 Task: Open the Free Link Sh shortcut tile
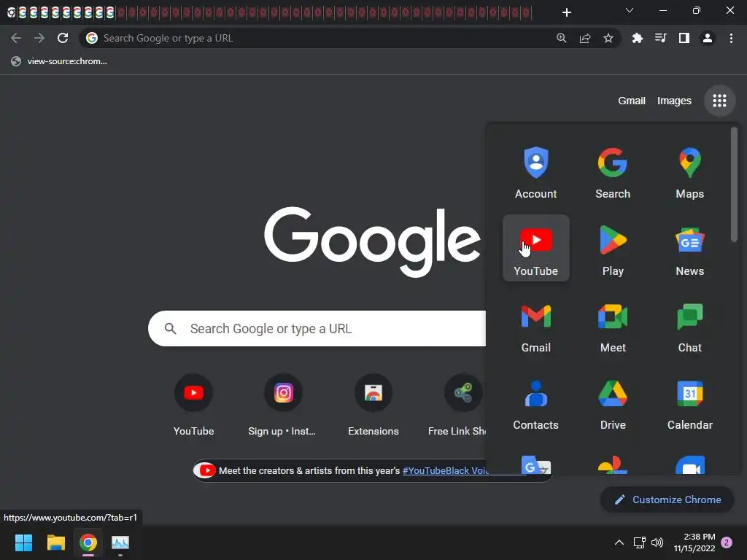[457, 405]
